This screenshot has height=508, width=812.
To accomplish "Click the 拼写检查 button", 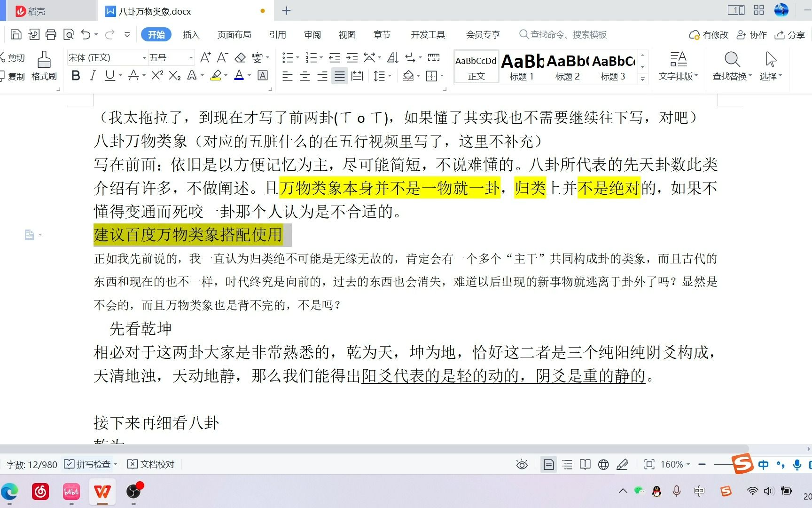I will 90,465.
